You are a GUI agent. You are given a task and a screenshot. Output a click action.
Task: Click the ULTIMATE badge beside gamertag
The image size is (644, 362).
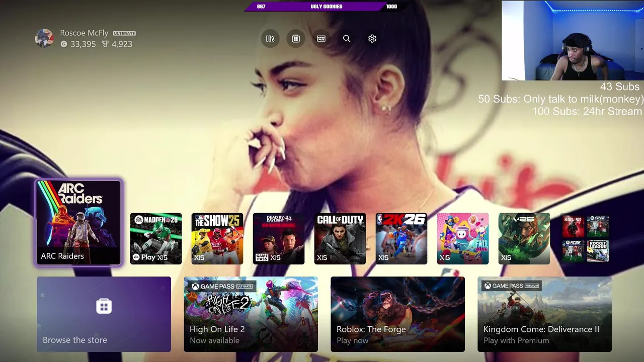124,33
